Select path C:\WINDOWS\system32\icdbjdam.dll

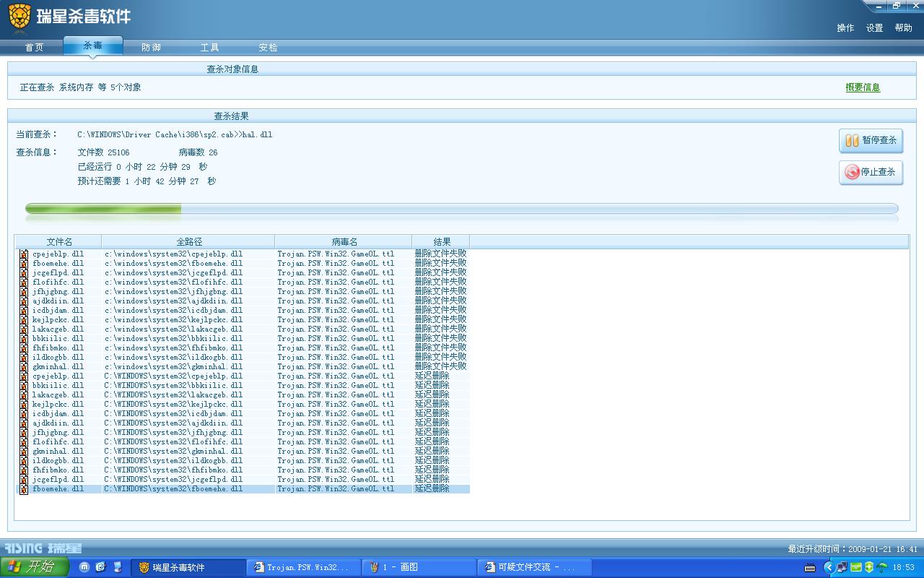click(173, 414)
